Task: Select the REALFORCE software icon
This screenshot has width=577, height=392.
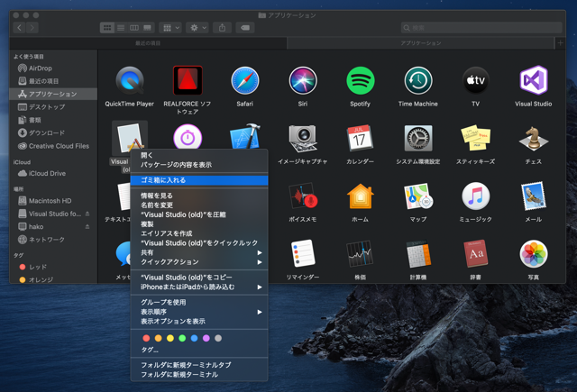Action: coord(188,80)
